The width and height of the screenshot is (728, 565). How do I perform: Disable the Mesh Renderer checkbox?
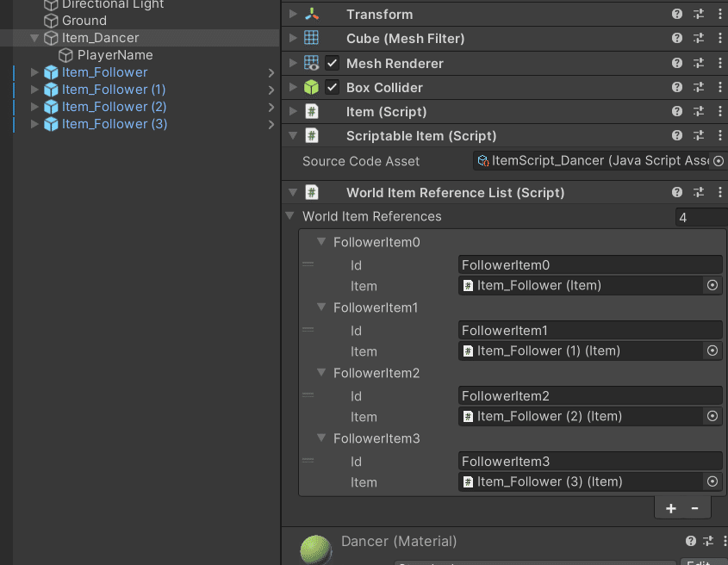tap(332, 63)
